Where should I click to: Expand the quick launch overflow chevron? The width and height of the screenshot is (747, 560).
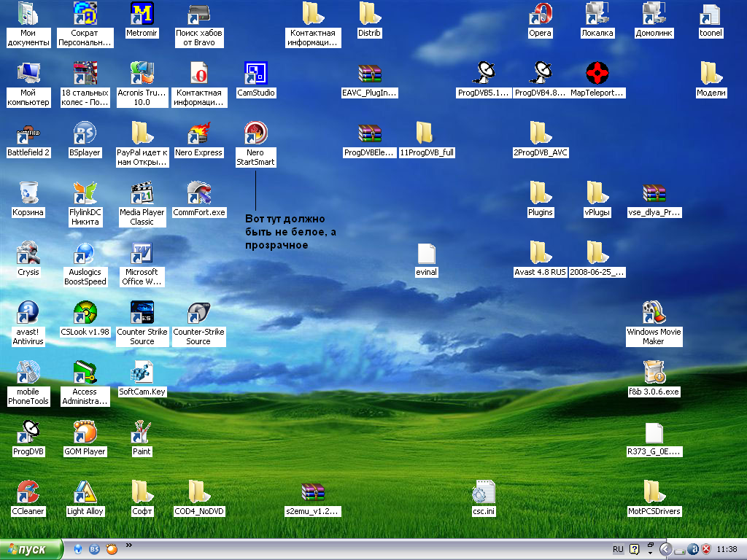point(128,545)
